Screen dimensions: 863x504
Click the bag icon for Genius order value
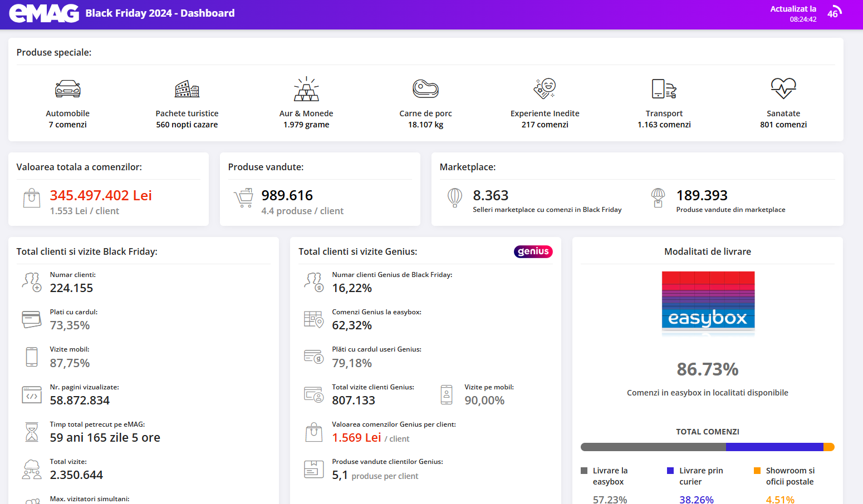click(314, 432)
